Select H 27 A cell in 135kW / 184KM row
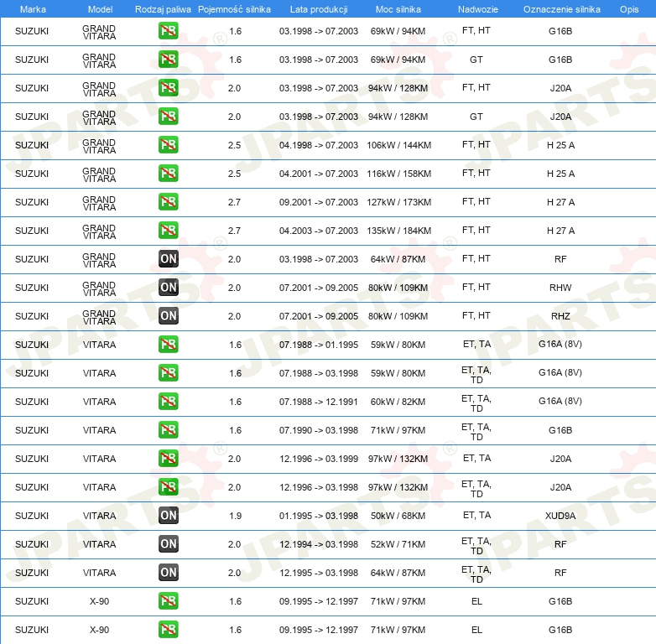656x644 pixels. coord(560,231)
